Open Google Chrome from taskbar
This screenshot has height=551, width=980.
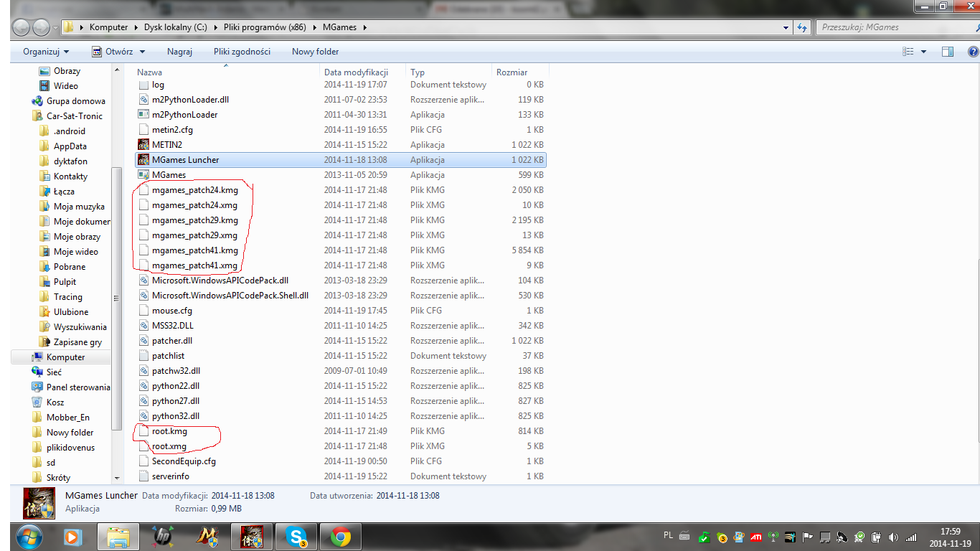coord(341,536)
